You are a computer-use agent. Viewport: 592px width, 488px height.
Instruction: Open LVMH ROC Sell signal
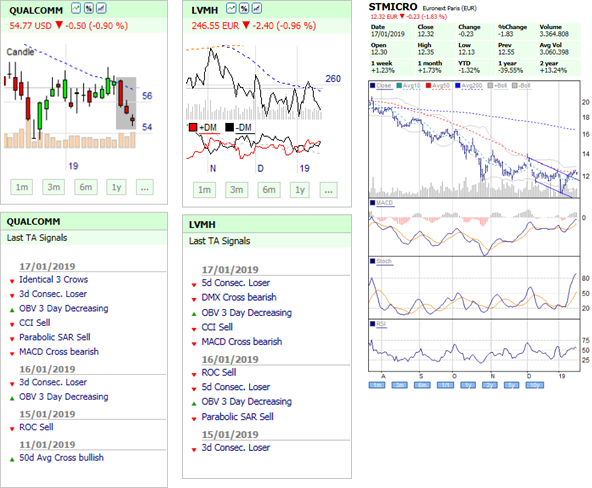click(219, 373)
